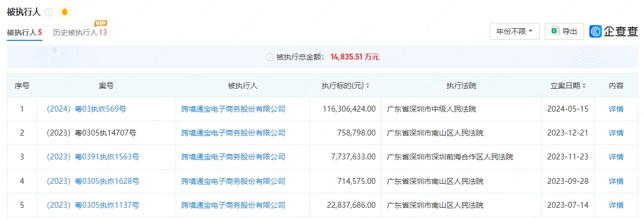Click the Excel icon on 导出 button
The height and width of the screenshot is (220, 644).
tap(555, 31)
